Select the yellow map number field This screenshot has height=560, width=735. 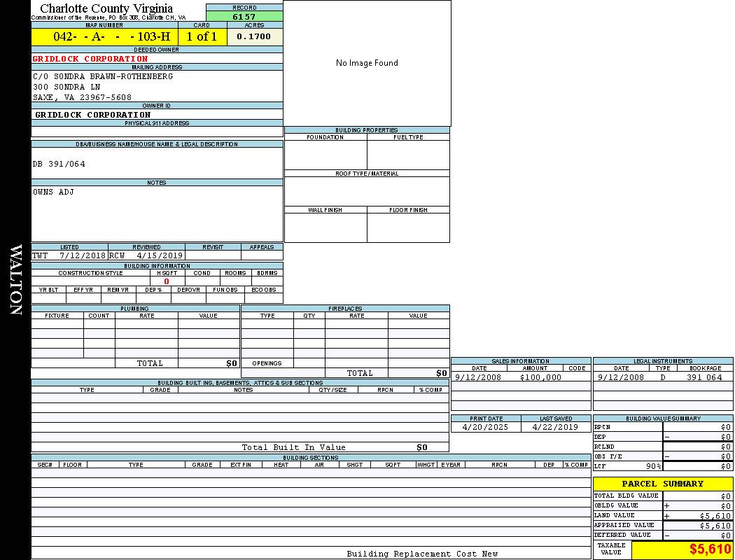point(104,36)
